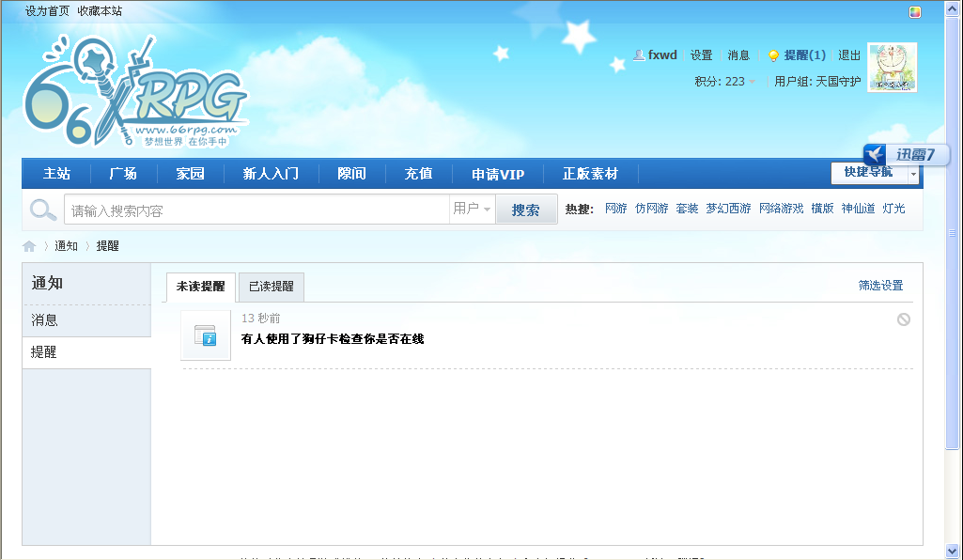The height and width of the screenshot is (560, 963).
Task: Click the 66RPG site logo
Action: coord(135,91)
